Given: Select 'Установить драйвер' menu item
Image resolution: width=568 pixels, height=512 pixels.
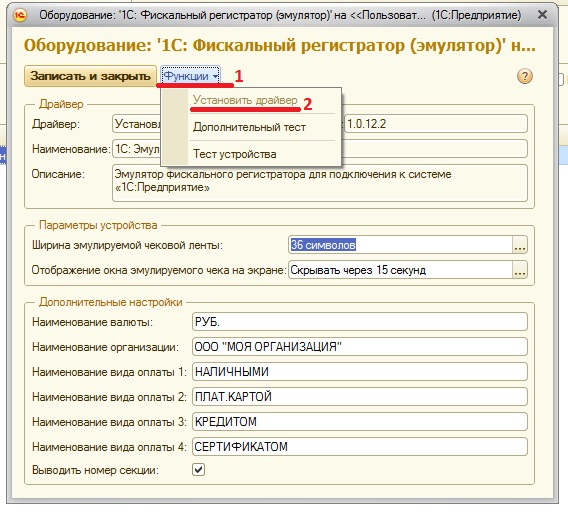Looking at the screenshot, I should [x=245, y=100].
